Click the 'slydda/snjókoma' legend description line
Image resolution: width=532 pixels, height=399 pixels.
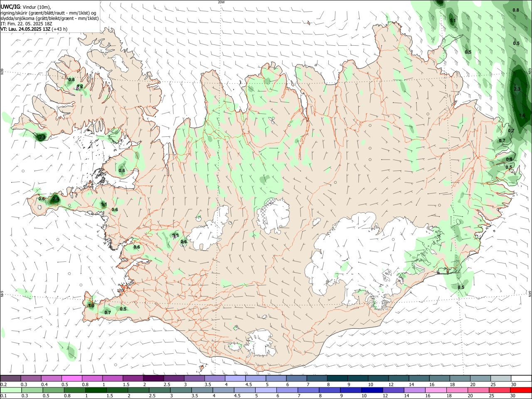pyautogui.click(x=49, y=18)
